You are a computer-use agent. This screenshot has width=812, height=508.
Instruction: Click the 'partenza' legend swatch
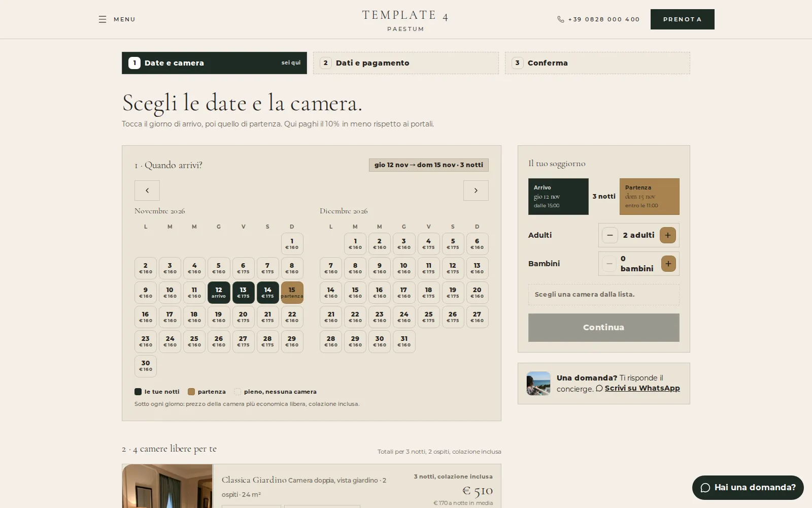click(191, 392)
